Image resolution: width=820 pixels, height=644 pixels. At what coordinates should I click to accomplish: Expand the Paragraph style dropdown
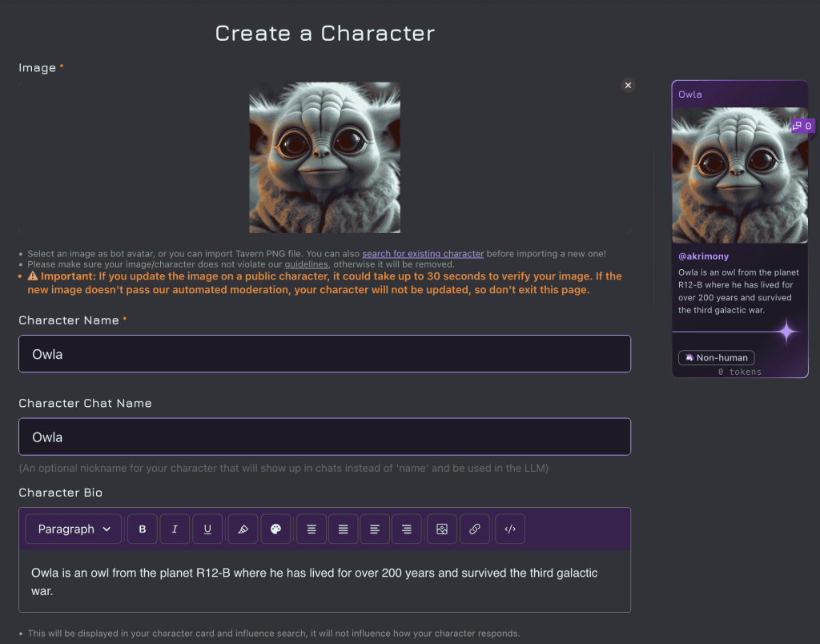coord(74,529)
